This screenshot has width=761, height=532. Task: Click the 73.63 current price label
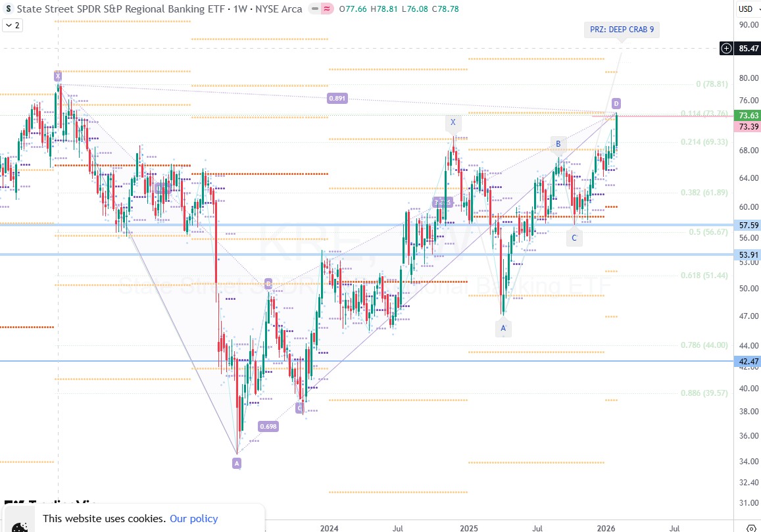(x=749, y=115)
